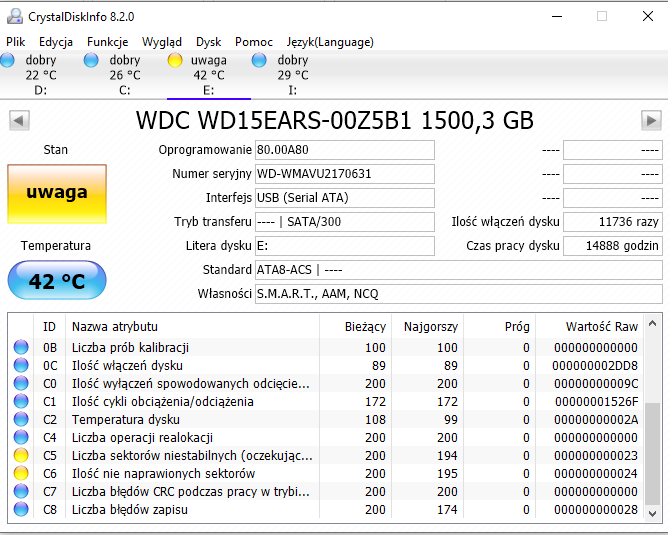Click the Tryb transferu field SATA/300

click(x=345, y=222)
